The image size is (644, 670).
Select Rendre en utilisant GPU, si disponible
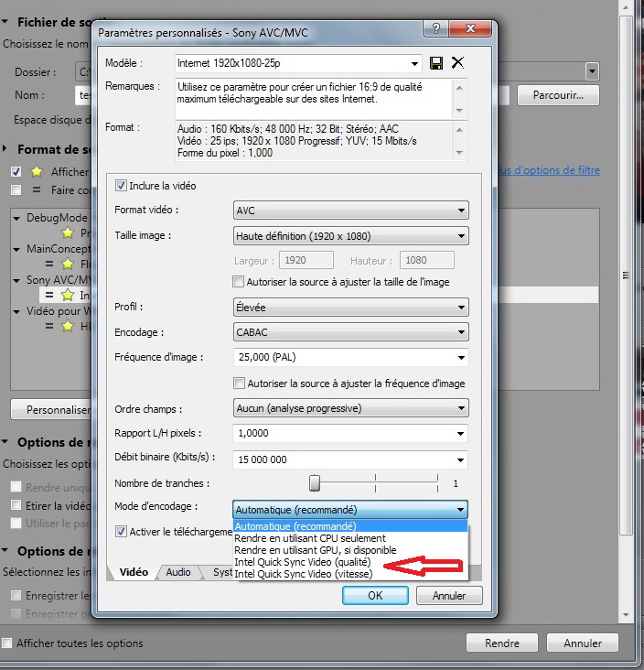pos(350,550)
